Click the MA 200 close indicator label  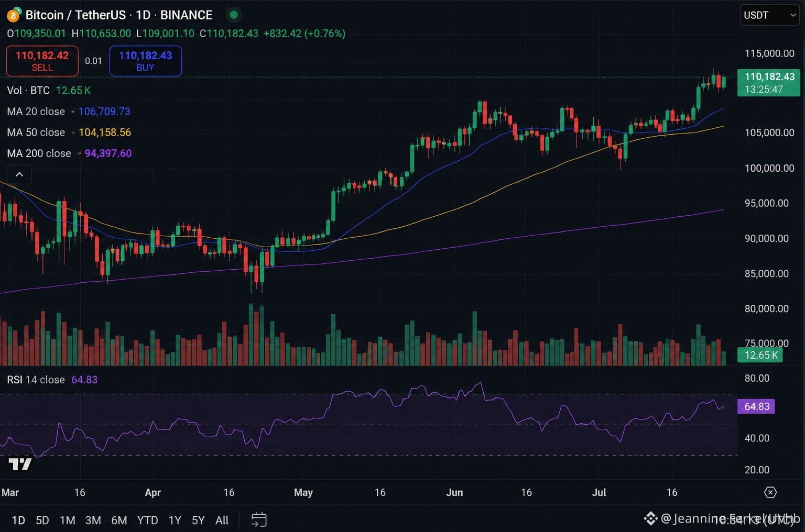tap(39, 153)
